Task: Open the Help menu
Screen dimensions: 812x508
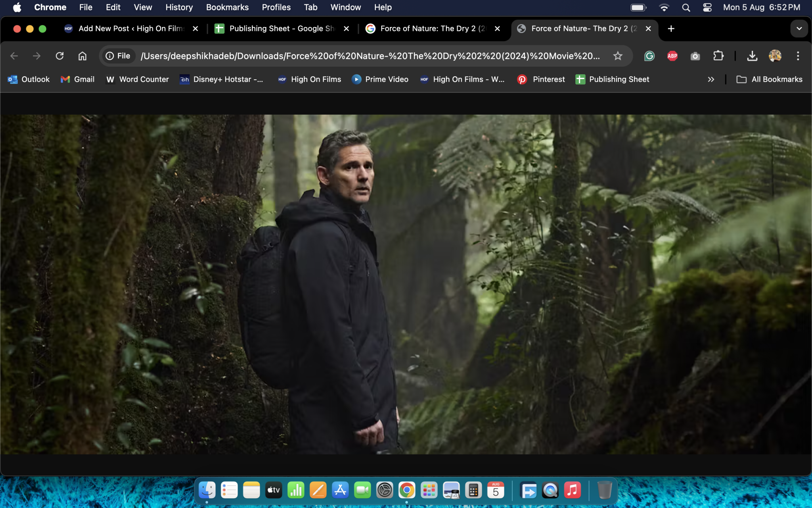Action: pyautogui.click(x=383, y=7)
